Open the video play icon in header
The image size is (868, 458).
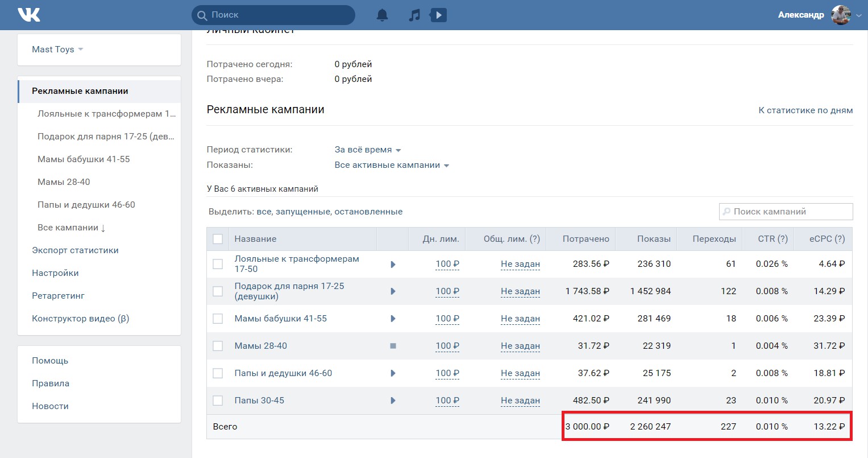click(x=438, y=15)
